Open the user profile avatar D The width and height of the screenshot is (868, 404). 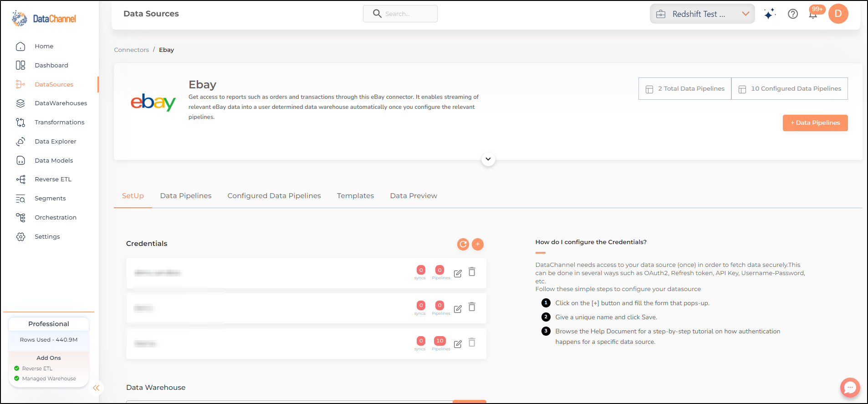(x=838, y=14)
